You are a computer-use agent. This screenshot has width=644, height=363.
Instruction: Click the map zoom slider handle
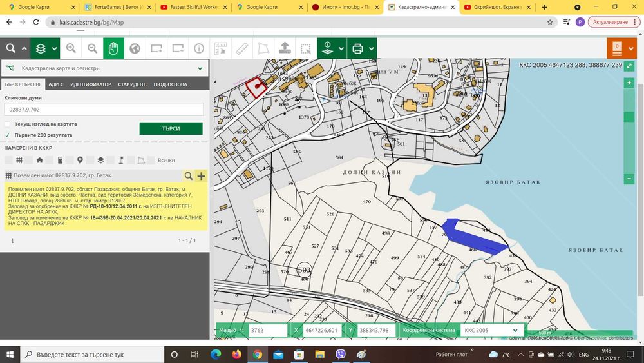point(629,117)
